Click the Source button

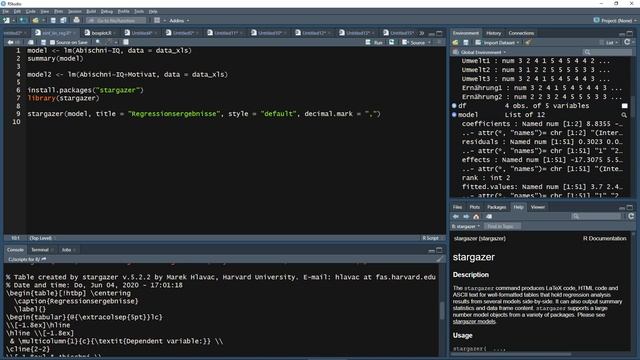(414, 42)
